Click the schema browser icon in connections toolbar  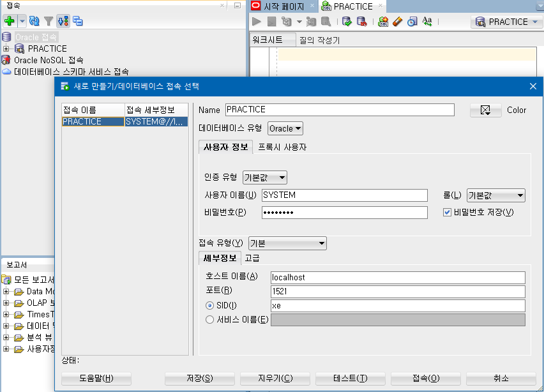63,21
